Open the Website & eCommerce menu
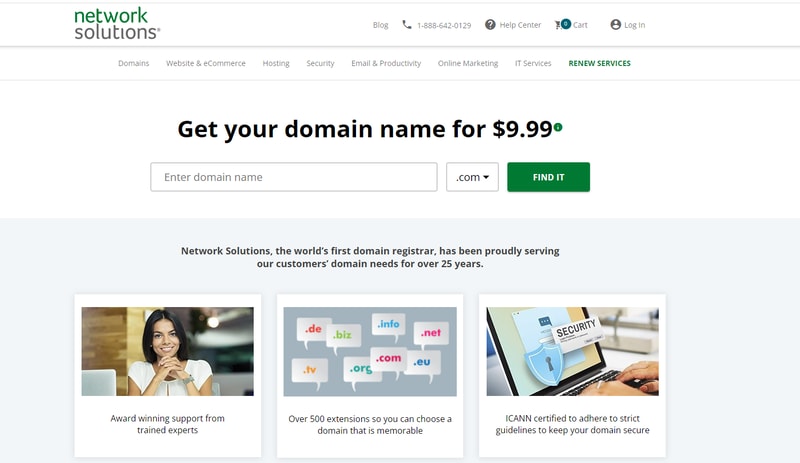800x463 pixels. (206, 63)
